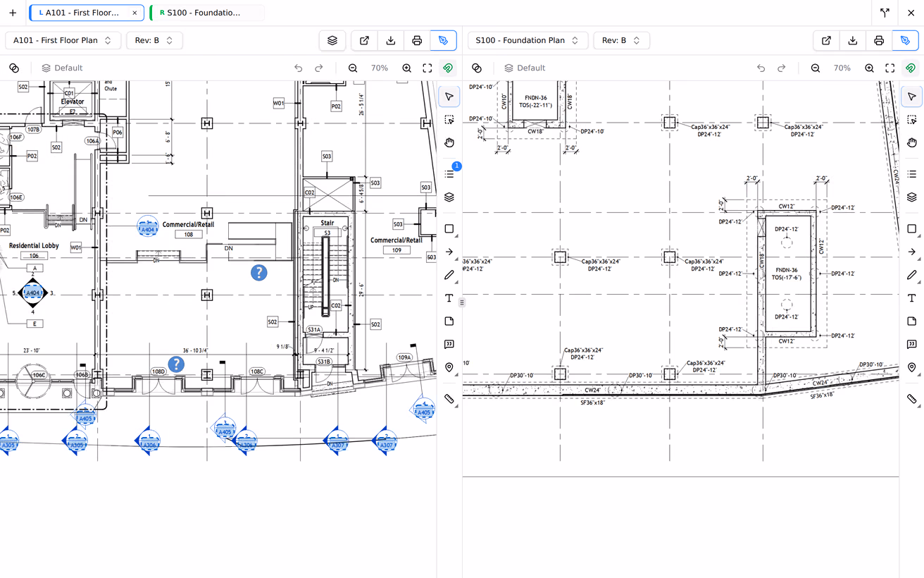The image size is (924, 578).
Task: Open left sheet in a new window
Action: (364, 40)
